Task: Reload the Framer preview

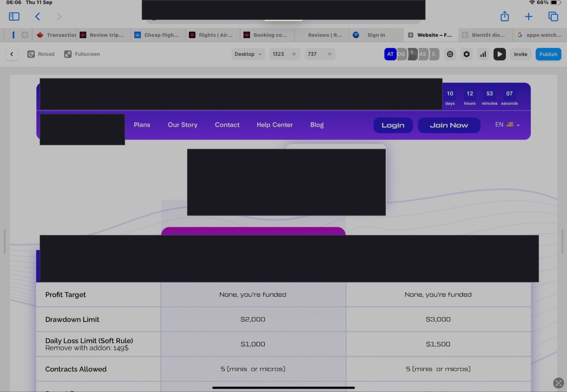Action: (41, 54)
